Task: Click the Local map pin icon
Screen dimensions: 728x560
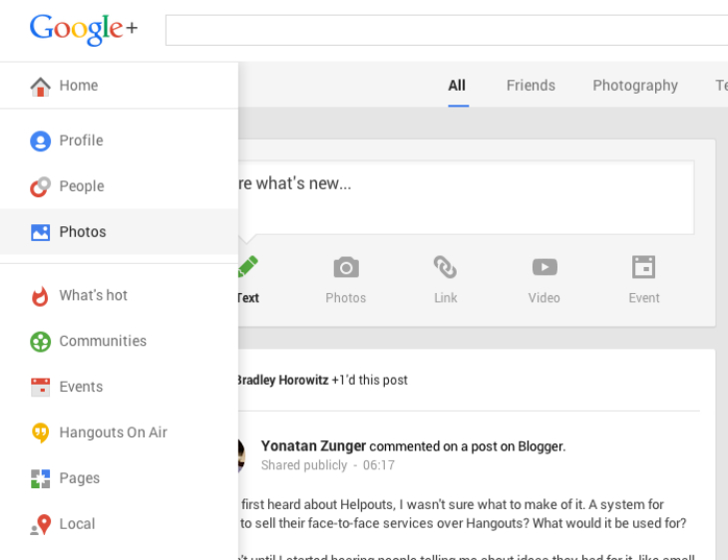Action: [x=41, y=525]
